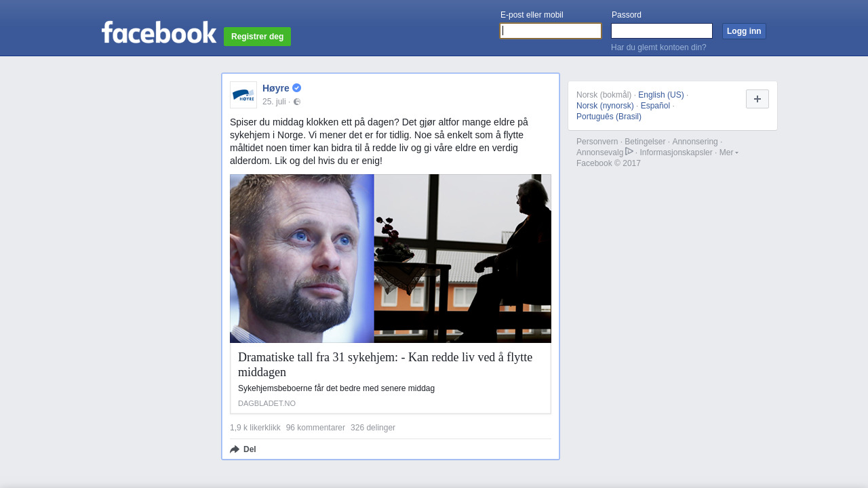
Task: Open the Høyre page profile picture
Action: (x=243, y=95)
